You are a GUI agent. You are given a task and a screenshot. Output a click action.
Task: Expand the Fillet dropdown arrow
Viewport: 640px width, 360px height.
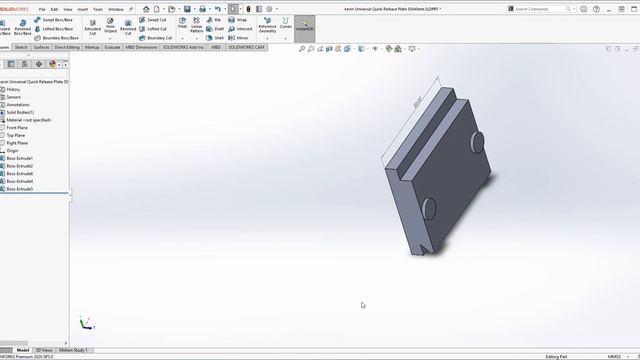[182, 39]
